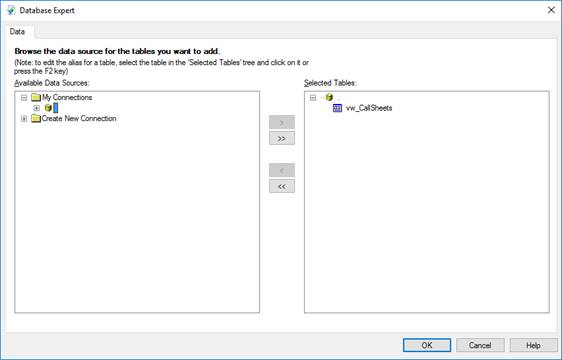Expand the Create New Connection node
Viewport: 562px width, 360px height.
[x=24, y=119]
